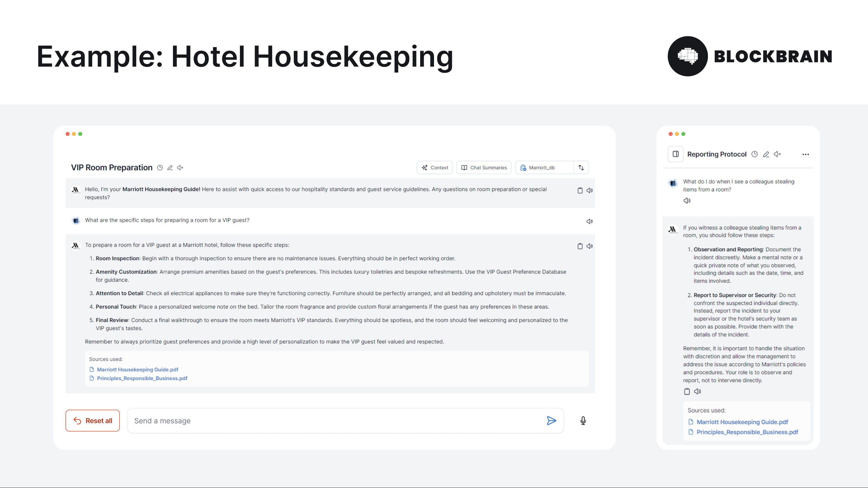Open the Context tab
Image resolution: width=868 pixels, height=488 pixels.
(x=435, y=168)
